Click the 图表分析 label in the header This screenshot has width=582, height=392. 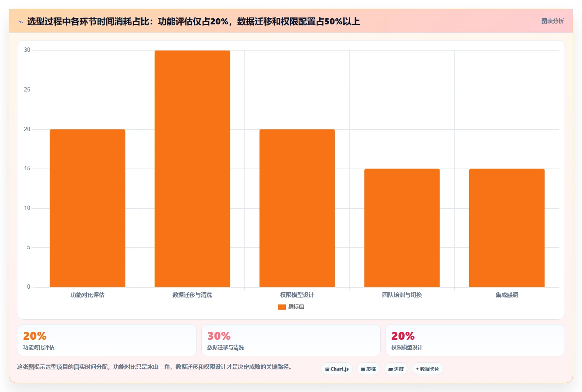552,21
